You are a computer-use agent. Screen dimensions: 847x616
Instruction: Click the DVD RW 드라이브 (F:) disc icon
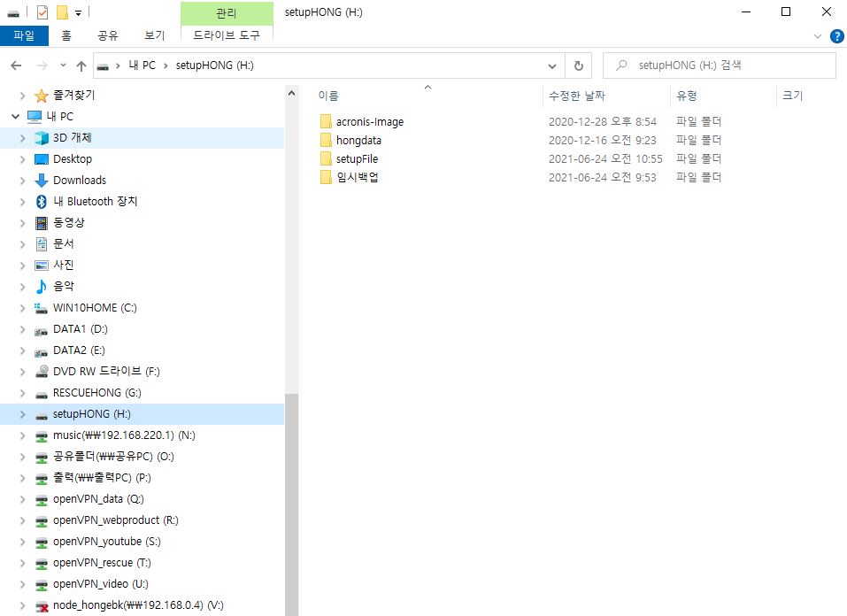(x=42, y=371)
